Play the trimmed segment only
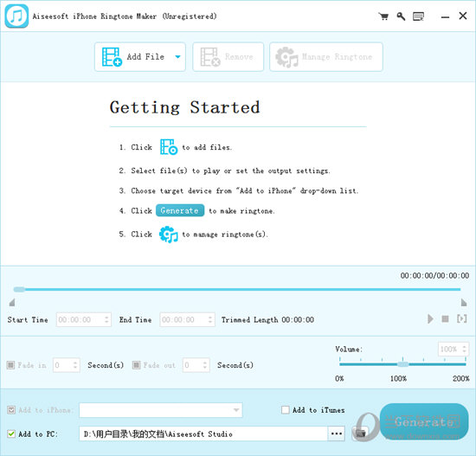Screen dimensions: 476x456 (462, 318)
